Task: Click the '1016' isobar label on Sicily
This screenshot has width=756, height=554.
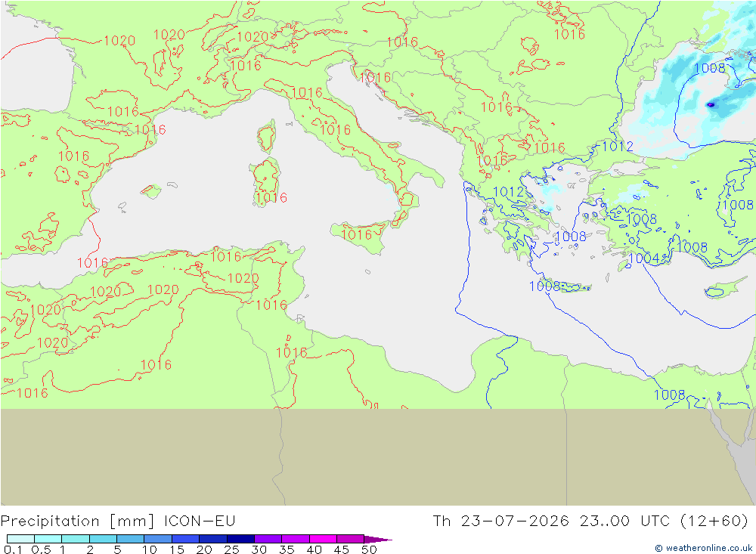Action: pos(356,234)
